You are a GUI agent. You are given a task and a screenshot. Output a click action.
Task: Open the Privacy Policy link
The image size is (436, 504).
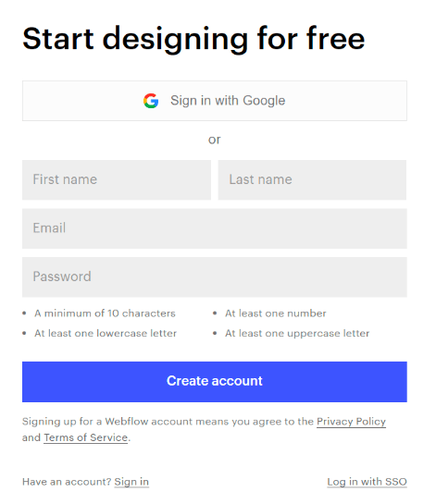[x=351, y=422]
